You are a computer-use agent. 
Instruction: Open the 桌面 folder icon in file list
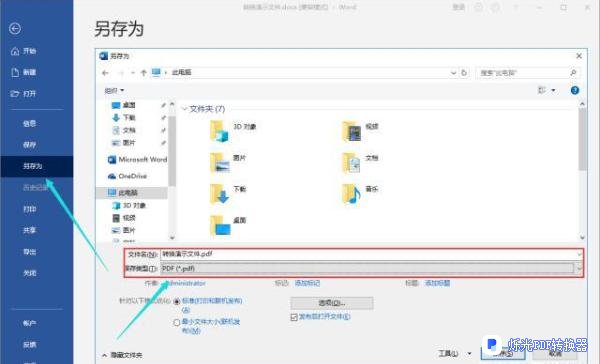[x=220, y=225]
